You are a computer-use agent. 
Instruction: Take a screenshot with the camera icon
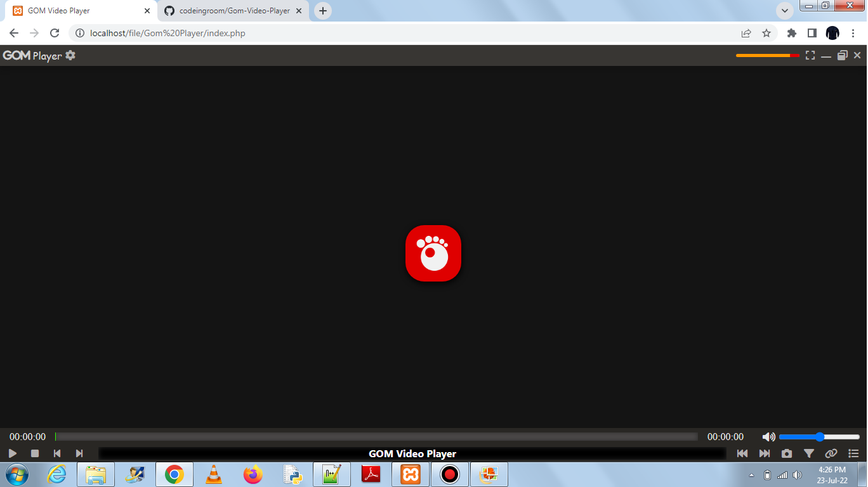tap(787, 453)
